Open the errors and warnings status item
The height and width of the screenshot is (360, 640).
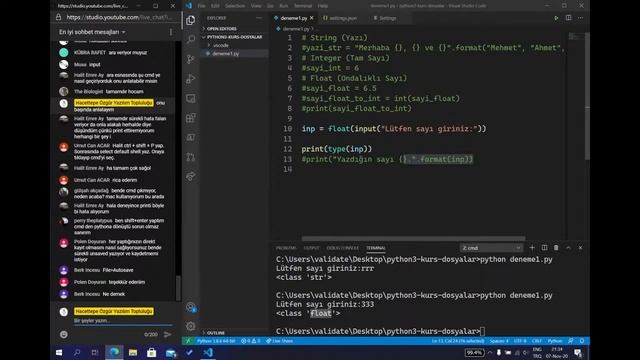[251, 341]
